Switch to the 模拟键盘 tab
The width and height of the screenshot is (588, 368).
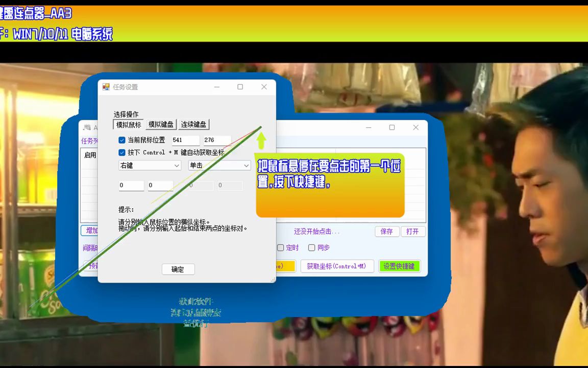point(161,124)
